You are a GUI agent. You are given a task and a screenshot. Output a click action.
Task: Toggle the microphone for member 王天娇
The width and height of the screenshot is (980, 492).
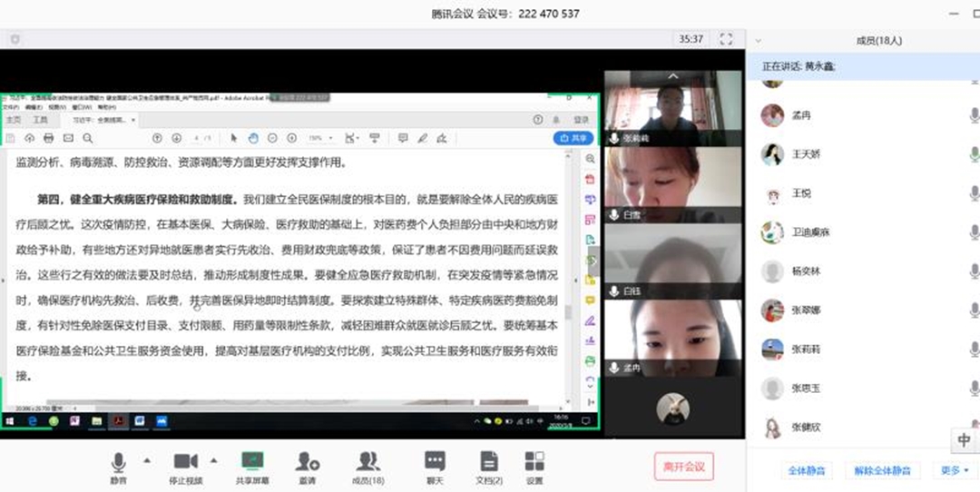click(974, 154)
